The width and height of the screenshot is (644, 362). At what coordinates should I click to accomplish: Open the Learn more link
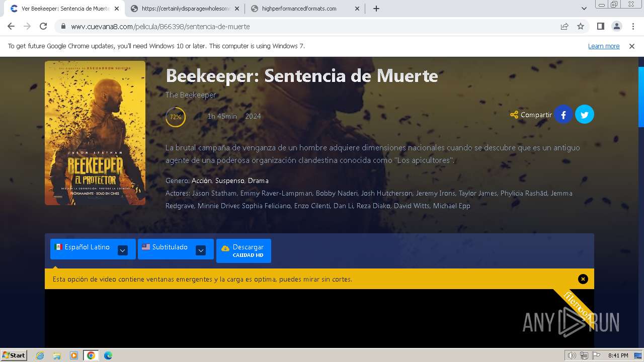click(604, 46)
